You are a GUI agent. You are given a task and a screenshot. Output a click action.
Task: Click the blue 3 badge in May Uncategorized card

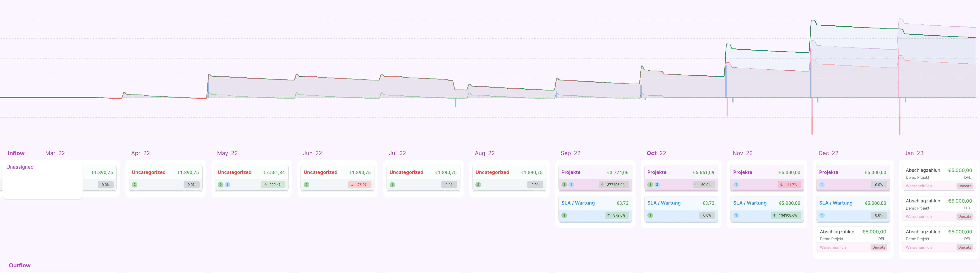tap(227, 185)
